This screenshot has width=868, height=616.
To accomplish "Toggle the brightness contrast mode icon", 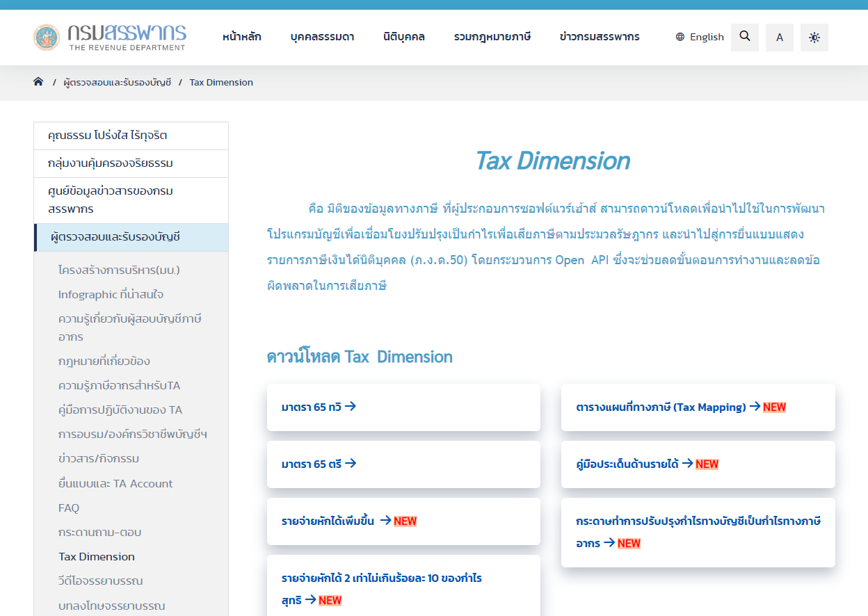I will click(x=814, y=38).
